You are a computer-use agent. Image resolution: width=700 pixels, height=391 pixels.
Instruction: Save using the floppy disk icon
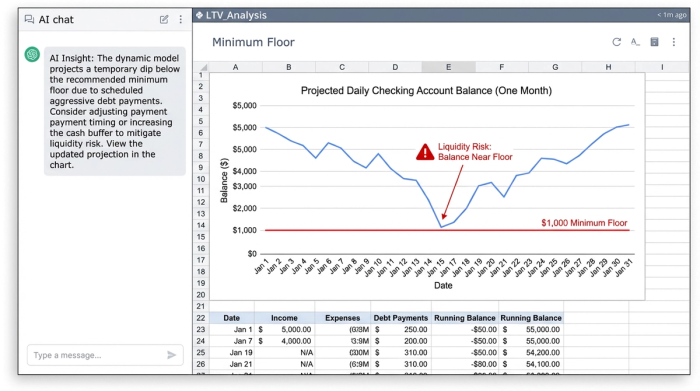pyautogui.click(x=654, y=42)
